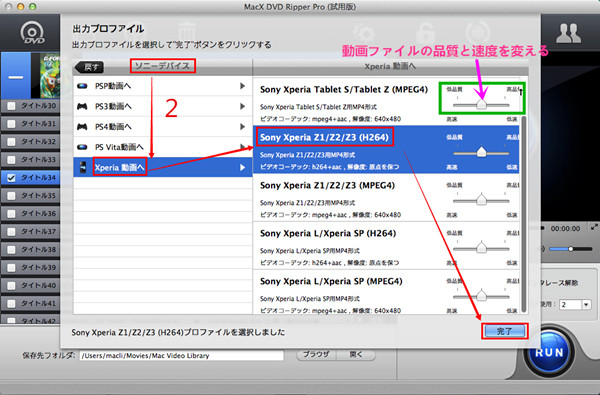The width and height of the screenshot is (600, 395).
Task: Select Sony Xperia L/Xperia SP (H264) profile
Action: click(x=386, y=245)
